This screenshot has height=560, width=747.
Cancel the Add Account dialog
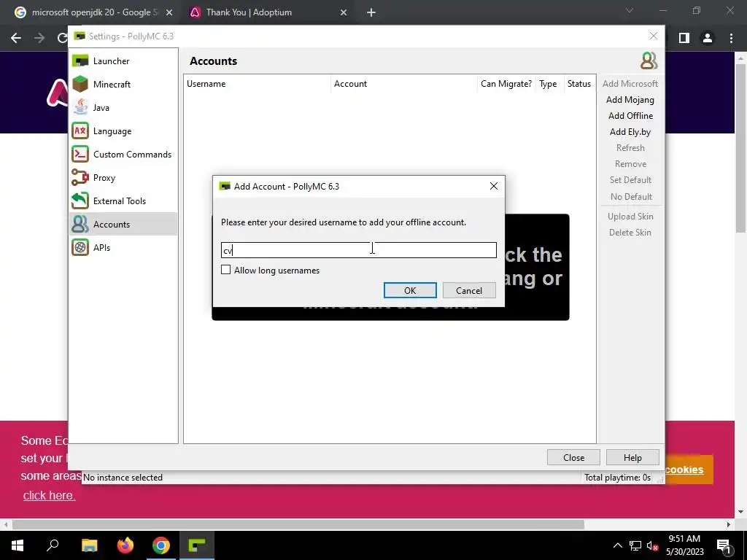pyautogui.click(x=469, y=290)
